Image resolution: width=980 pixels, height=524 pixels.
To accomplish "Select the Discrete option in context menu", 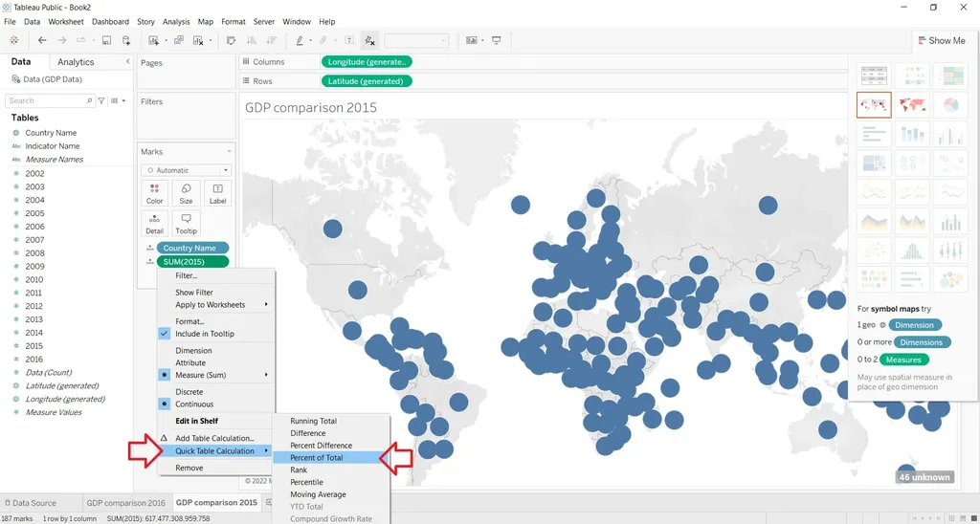I will coord(189,392).
